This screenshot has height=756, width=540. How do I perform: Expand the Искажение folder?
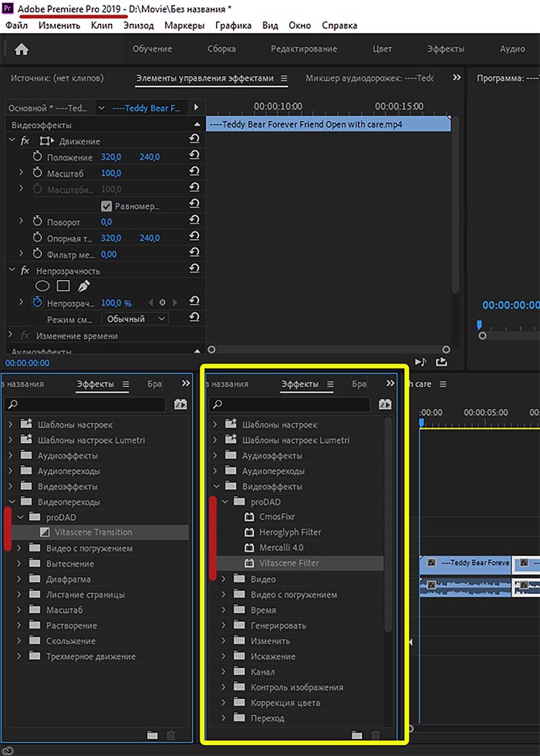[224, 656]
